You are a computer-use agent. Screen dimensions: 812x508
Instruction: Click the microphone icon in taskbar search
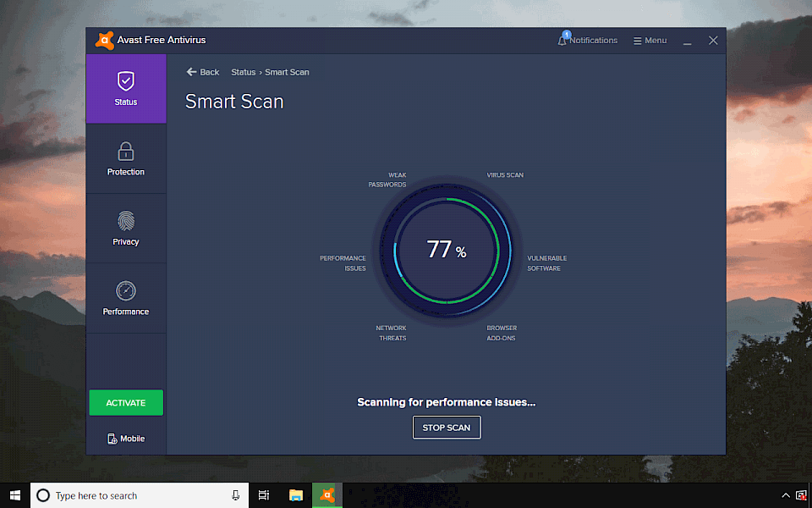click(236, 495)
